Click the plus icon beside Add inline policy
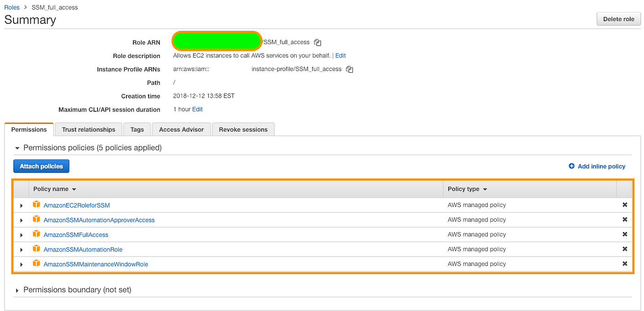644x311 pixels. [572, 166]
